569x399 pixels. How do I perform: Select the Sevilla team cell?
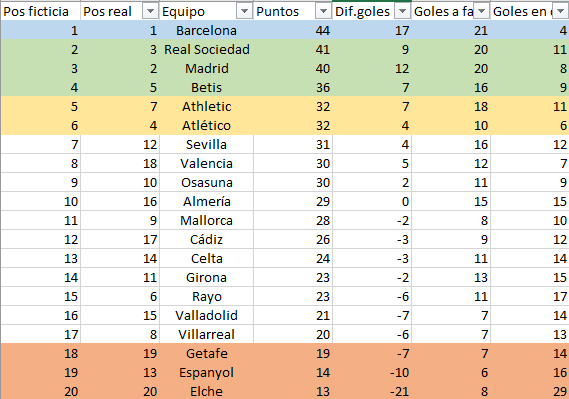[x=206, y=144]
